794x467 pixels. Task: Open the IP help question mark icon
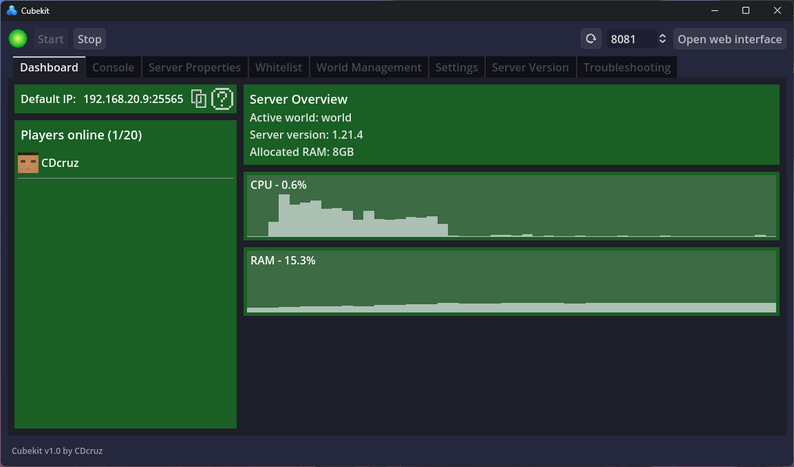222,99
